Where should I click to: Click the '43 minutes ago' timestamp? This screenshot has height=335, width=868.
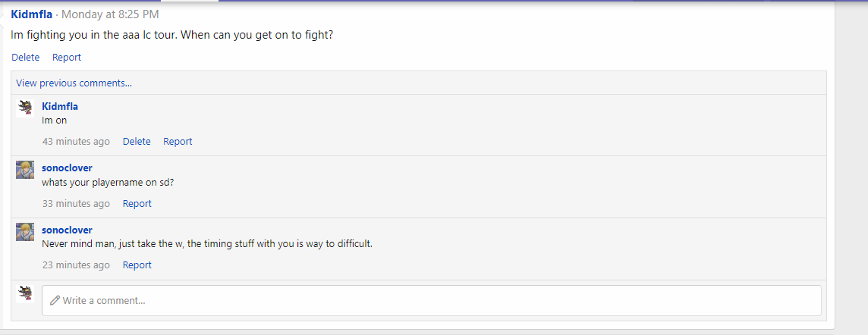(x=76, y=141)
